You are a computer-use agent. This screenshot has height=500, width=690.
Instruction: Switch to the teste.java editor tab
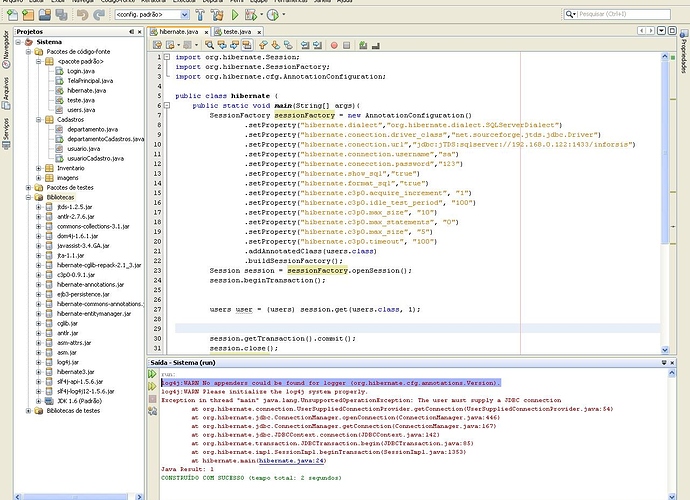(x=235, y=32)
